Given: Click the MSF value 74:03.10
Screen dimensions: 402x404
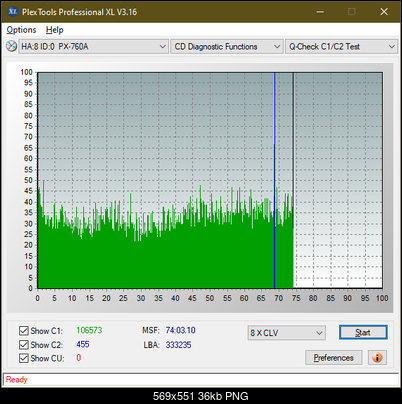Looking at the screenshot, I should pyautogui.click(x=180, y=330).
